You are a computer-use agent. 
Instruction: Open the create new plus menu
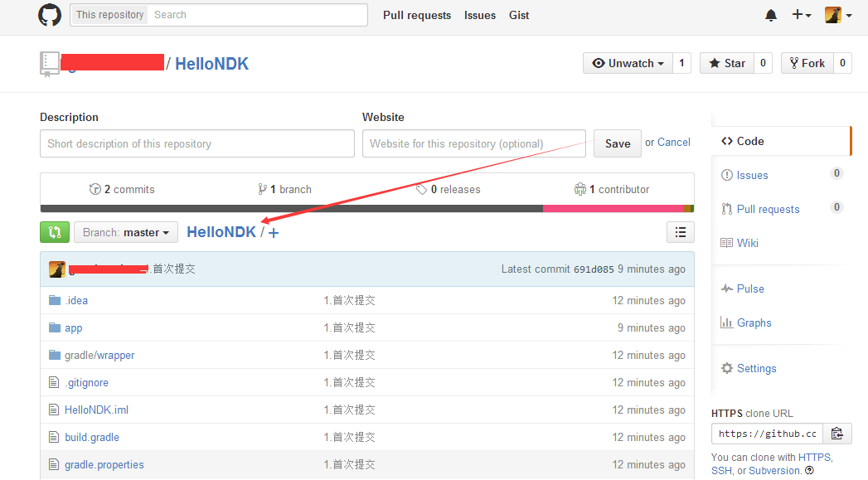click(801, 15)
